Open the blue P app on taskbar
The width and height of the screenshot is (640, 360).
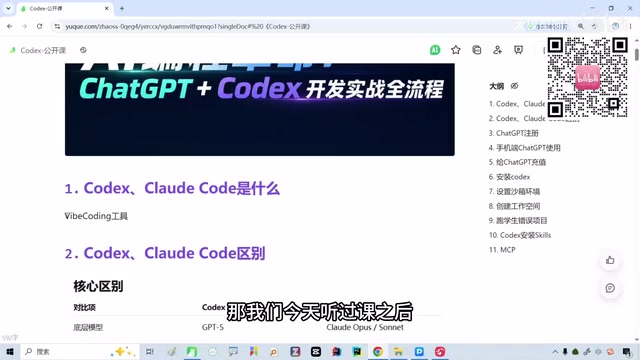coord(419,351)
